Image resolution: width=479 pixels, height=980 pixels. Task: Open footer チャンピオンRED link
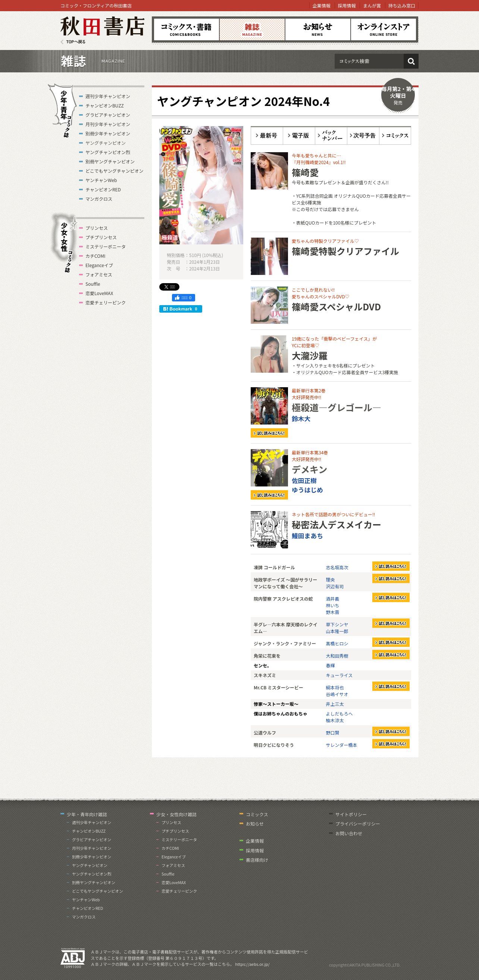(88, 908)
